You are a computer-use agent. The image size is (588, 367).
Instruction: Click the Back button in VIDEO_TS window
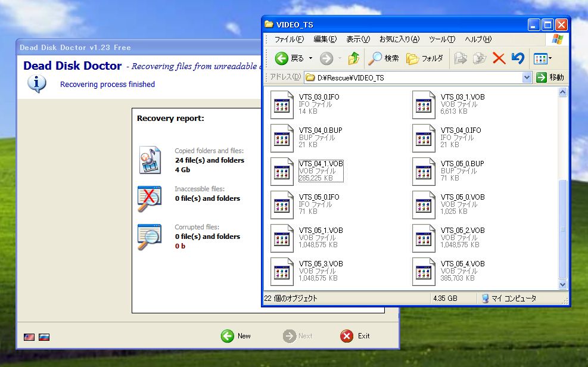289,58
